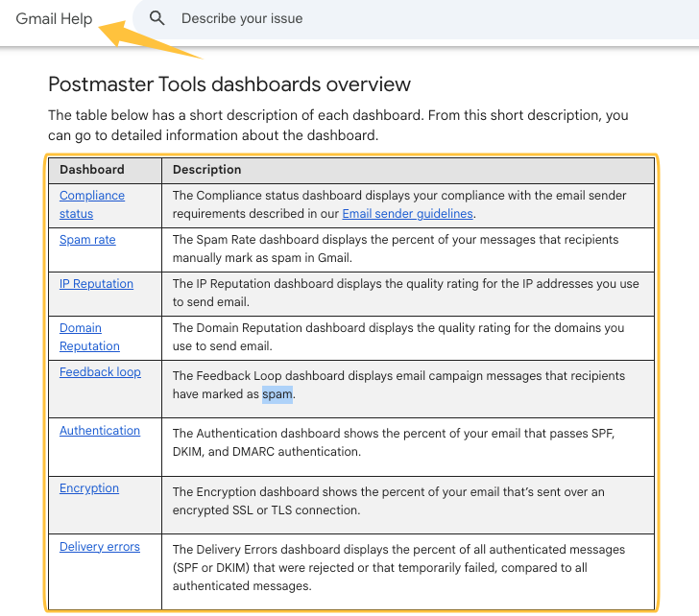Click the 'Description' column header
Image resolution: width=699 pixels, height=616 pixels.
(x=206, y=169)
